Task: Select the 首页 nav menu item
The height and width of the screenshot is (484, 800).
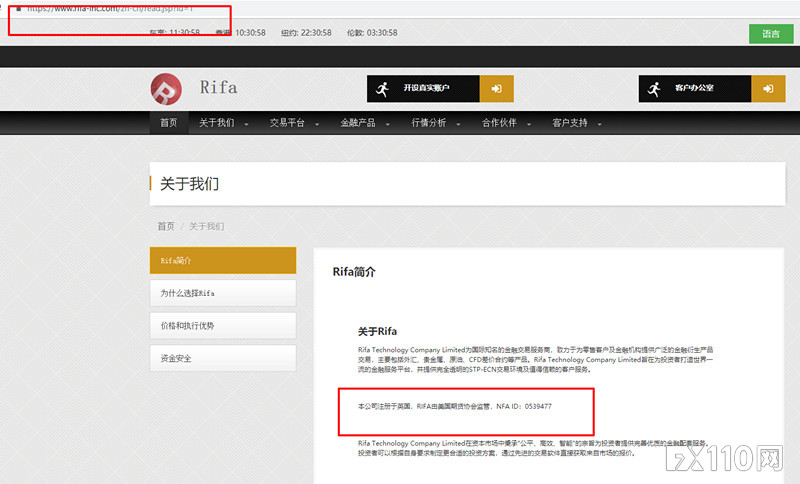Action: (169, 123)
